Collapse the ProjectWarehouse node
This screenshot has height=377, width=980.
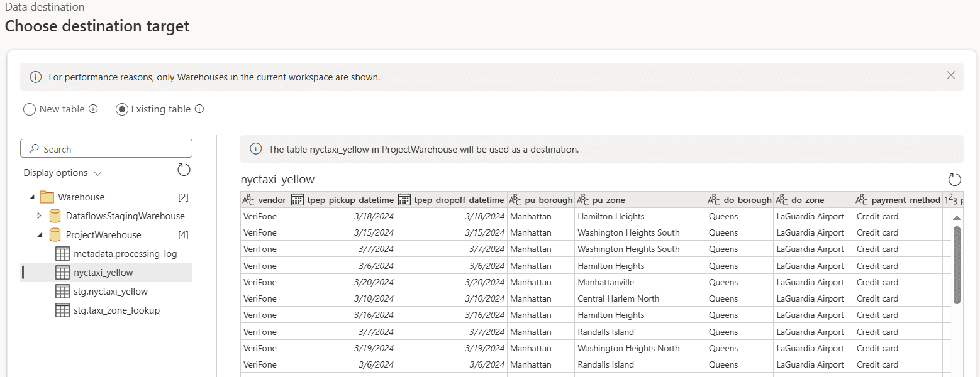coord(40,235)
